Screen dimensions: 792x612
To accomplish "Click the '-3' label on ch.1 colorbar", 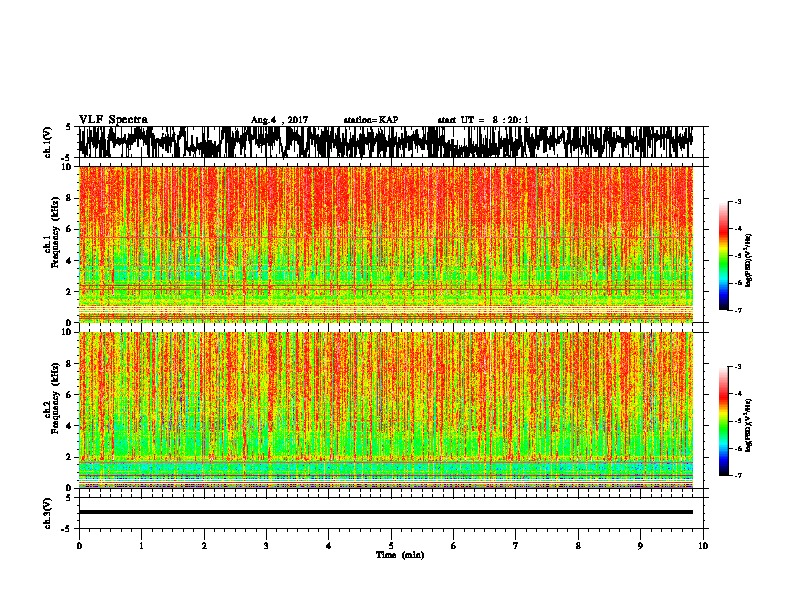I will pos(738,202).
